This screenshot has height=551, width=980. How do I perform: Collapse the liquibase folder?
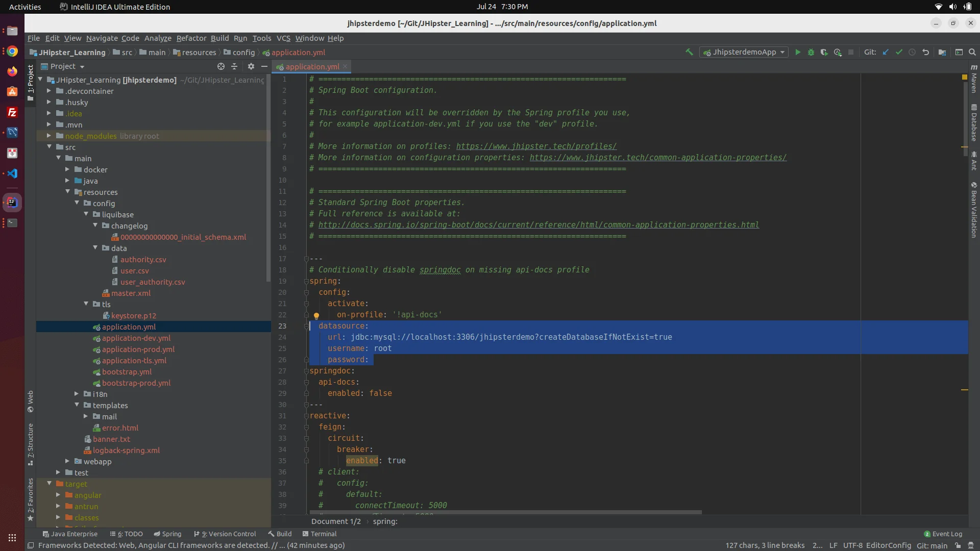(86, 214)
